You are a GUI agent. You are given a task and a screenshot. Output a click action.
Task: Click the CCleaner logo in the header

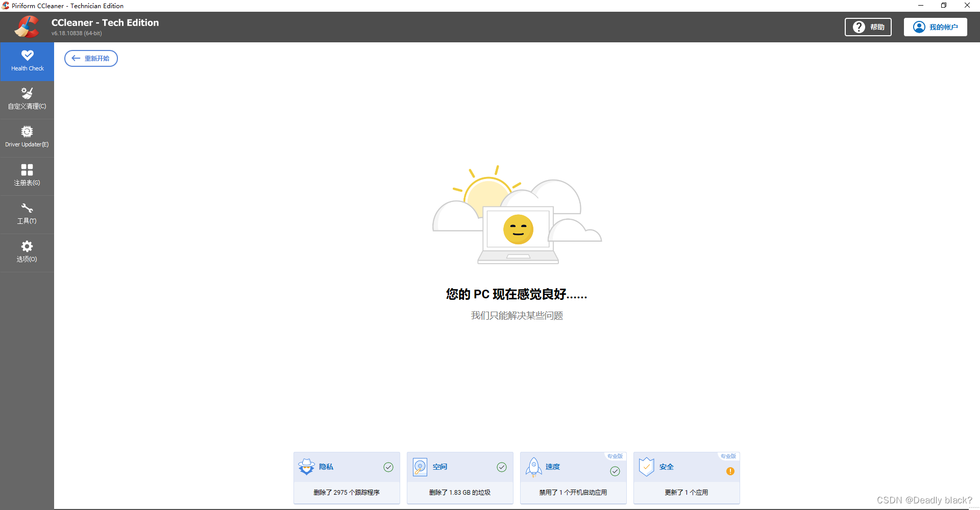point(27,27)
